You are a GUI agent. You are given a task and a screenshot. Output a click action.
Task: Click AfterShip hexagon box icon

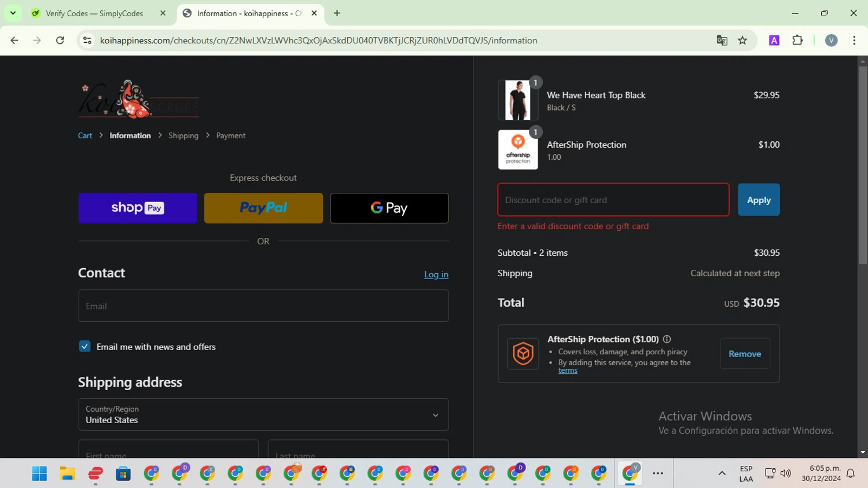pos(523,353)
